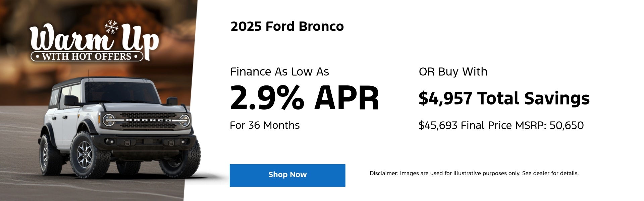Click the $45,693 Final Price MSRP line
The image size is (644, 201).
[x=501, y=126]
